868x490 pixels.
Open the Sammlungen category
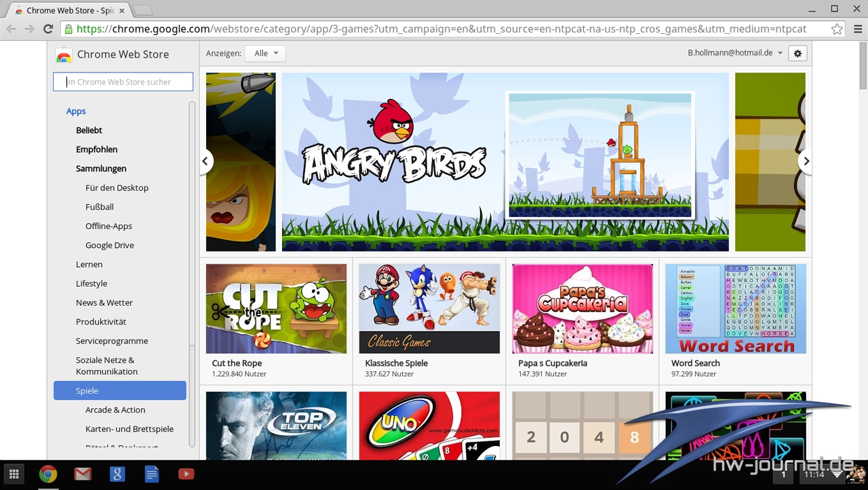pyautogui.click(x=101, y=168)
